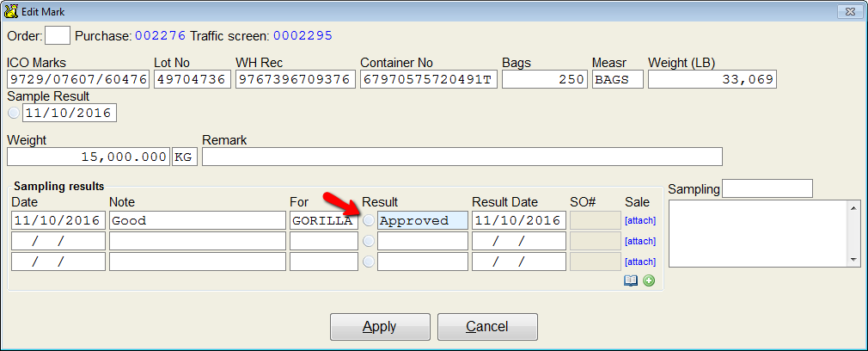
Task: Click Result field showing Approved
Action: [423, 221]
